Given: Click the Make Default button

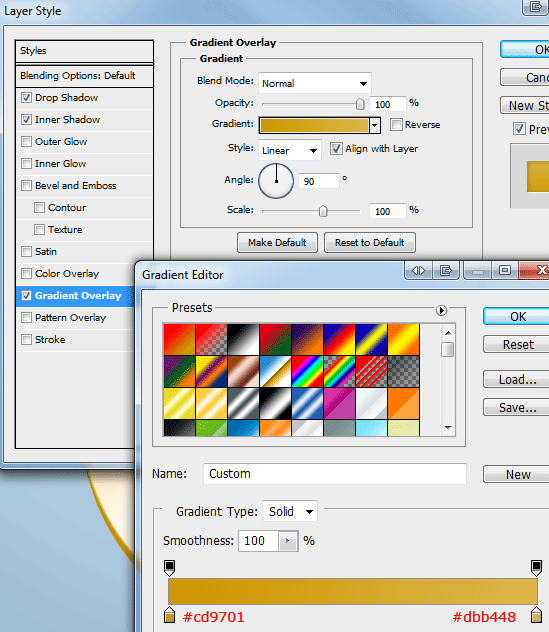Looking at the screenshot, I should tap(277, 243).
